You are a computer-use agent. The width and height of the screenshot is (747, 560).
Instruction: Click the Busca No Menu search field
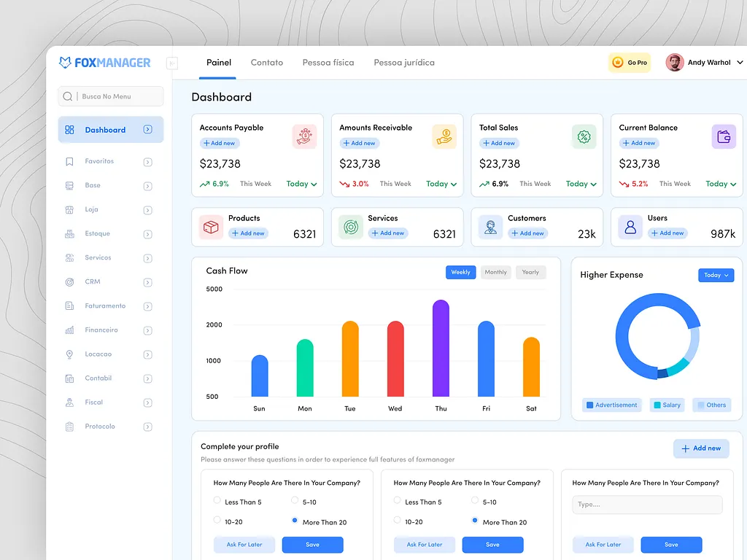coord(111,96)
